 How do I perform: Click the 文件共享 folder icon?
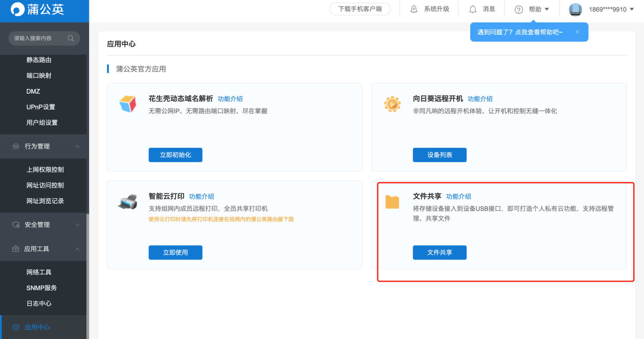(x=392, y=202)
